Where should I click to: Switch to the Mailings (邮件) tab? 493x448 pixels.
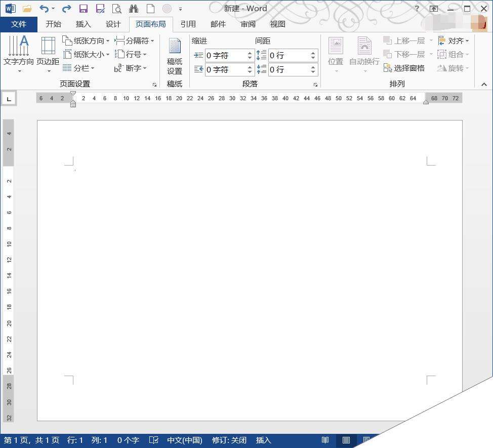pos(218,24)
